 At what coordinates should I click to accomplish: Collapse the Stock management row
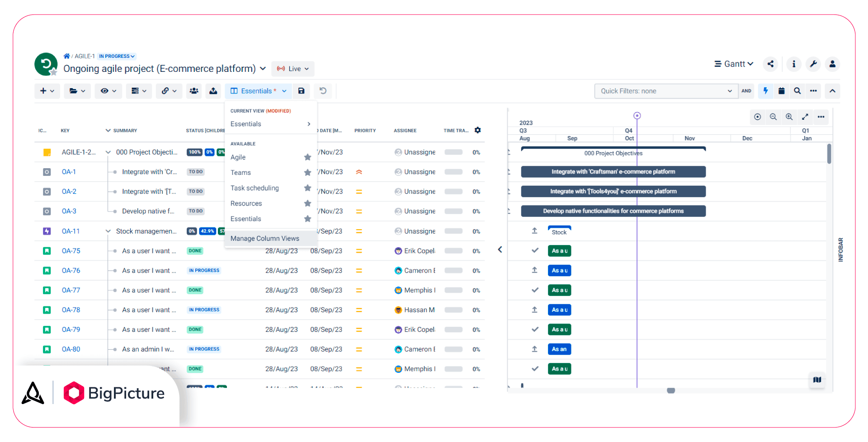click(108, 231)
